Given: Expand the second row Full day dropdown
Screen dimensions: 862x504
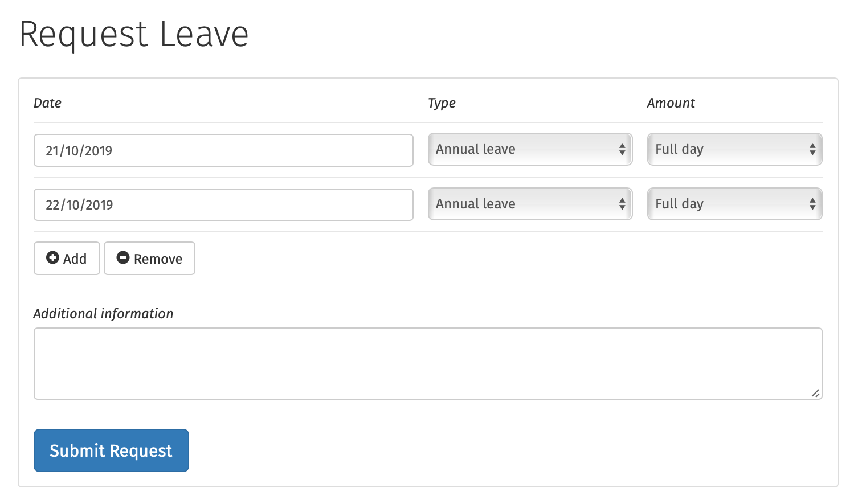Looking at the screenshot, I should pos(734,204).
